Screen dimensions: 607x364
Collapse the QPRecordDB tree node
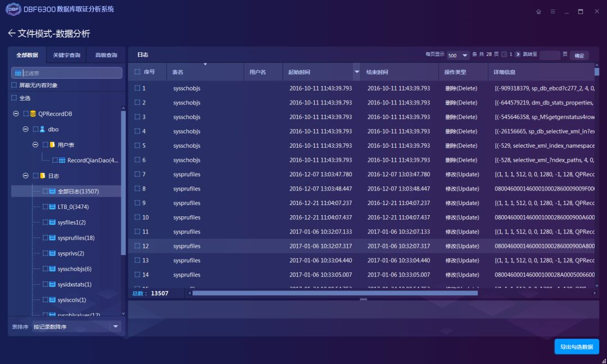point(16,113)
